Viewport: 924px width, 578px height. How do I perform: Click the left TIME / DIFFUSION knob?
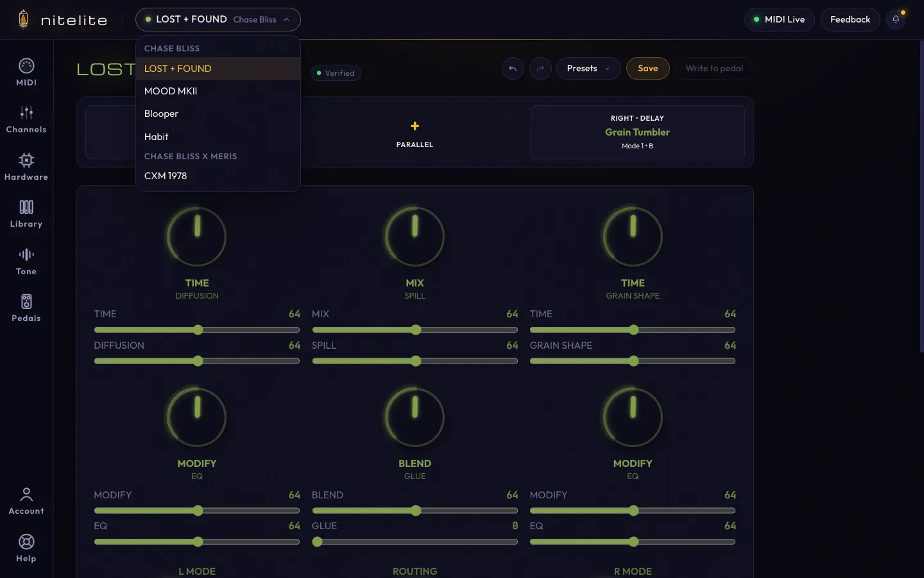(196, 236)
